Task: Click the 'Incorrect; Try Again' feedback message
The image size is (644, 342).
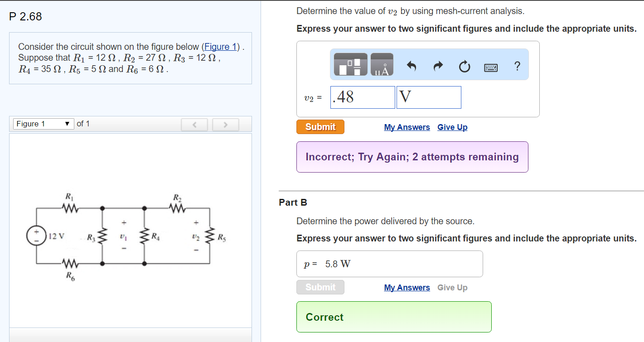Action: click(x=412, y=157)
